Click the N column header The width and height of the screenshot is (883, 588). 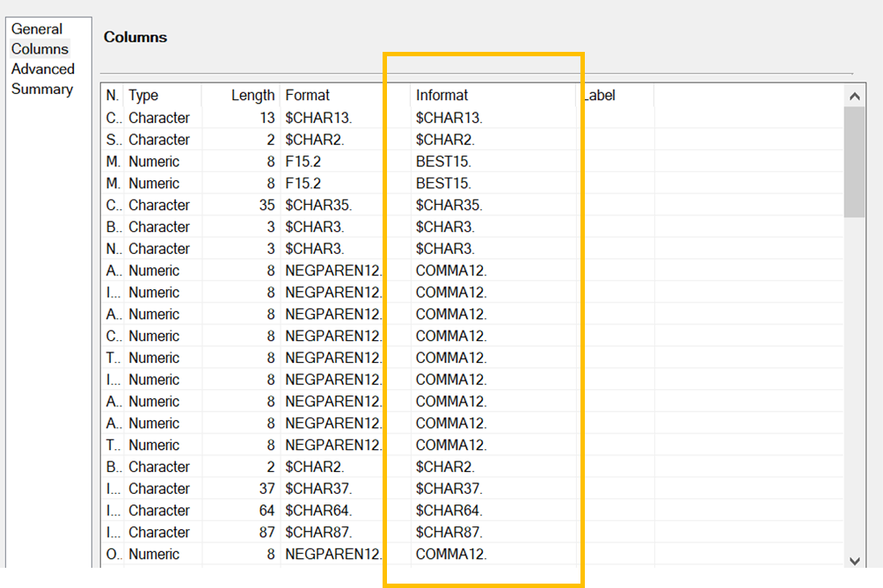tap(110, 95)
